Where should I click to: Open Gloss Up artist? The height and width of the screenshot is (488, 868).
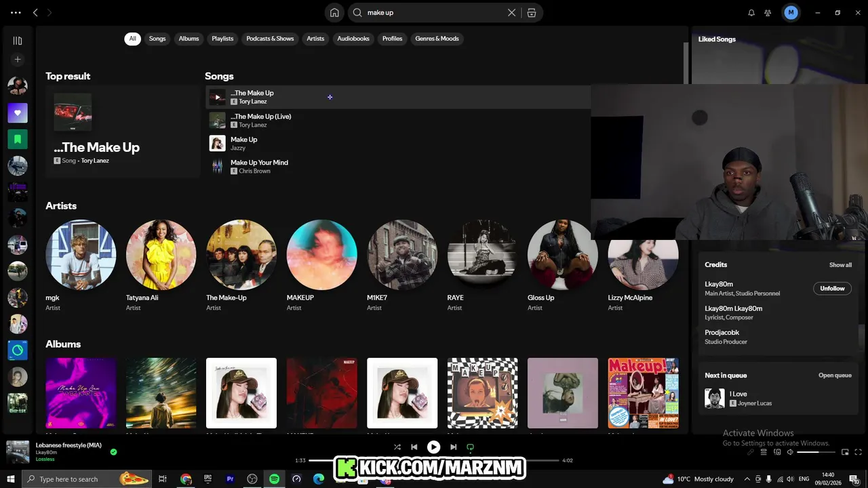(563, 265)
